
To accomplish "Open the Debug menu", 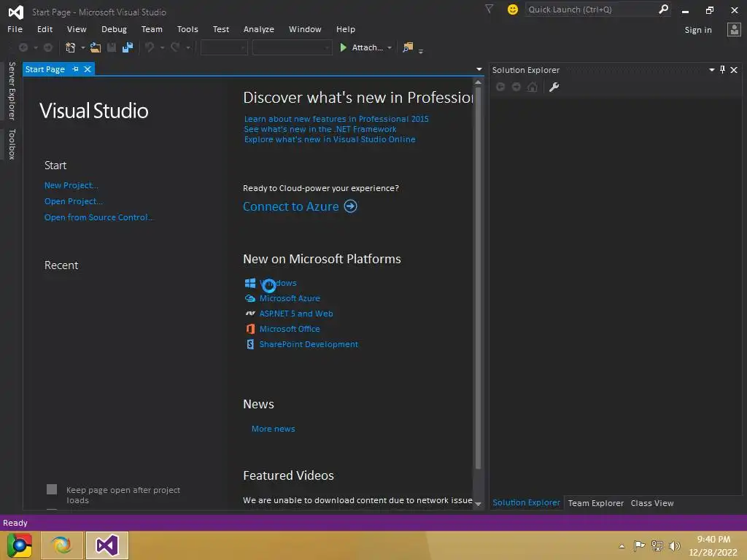I will 114,29.
